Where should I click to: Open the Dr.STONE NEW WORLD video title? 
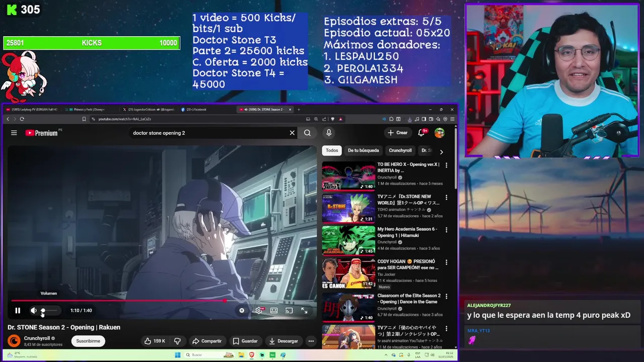point(409,200)
